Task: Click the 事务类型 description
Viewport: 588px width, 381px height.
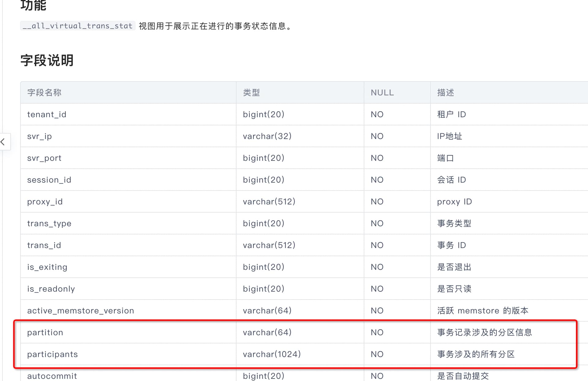Action: coord(454,223)
